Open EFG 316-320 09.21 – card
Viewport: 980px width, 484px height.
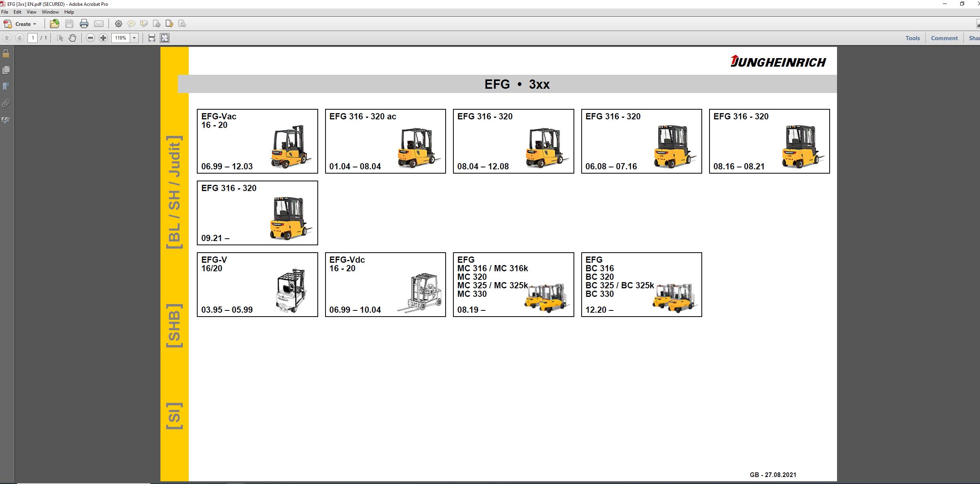(x=257, y=213)
